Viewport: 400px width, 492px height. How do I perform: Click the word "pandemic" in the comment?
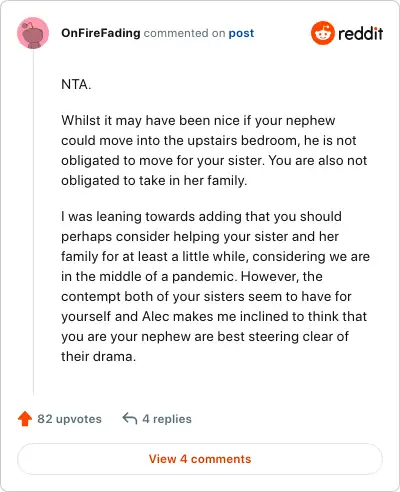click(203, 277)
